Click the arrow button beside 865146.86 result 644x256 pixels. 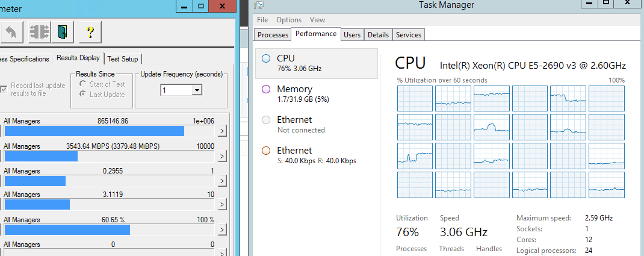click(222, 131)
